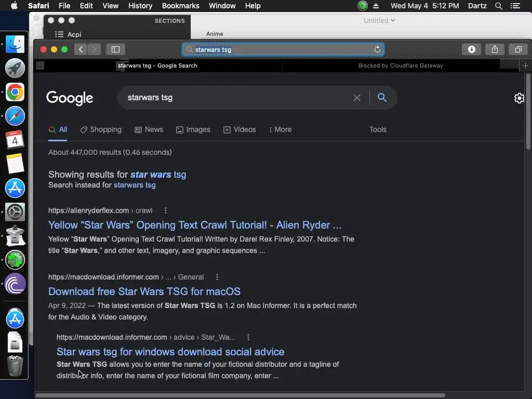Open the Edit menu
The width and height of the screenshot is (532, 399).
coord(86,6)
